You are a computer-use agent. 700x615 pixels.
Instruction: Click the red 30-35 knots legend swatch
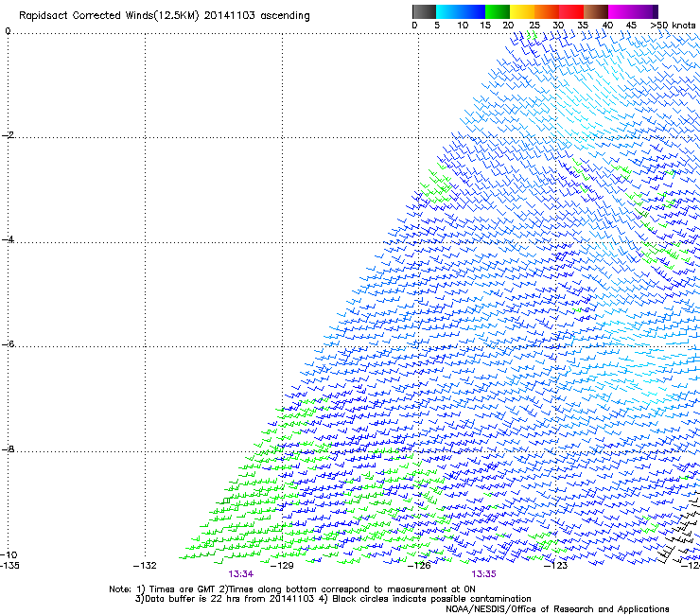571,11
